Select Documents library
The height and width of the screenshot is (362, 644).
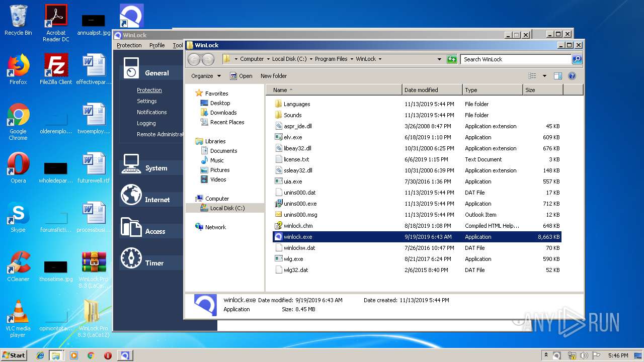[x=219, y=151]
